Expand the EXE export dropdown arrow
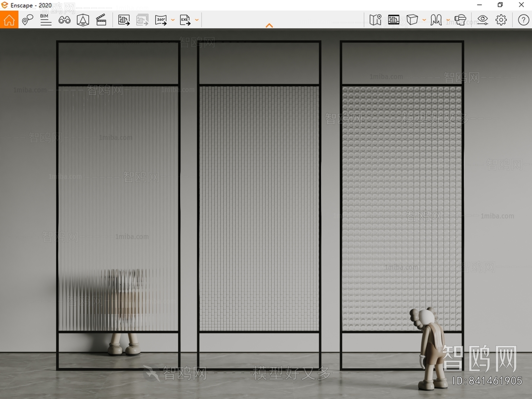 (197, 20)
